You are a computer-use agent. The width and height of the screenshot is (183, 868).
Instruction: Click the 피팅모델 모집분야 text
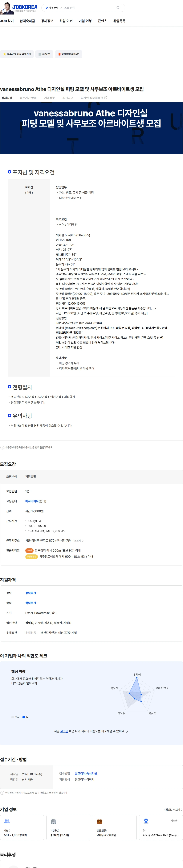point(31,476)
